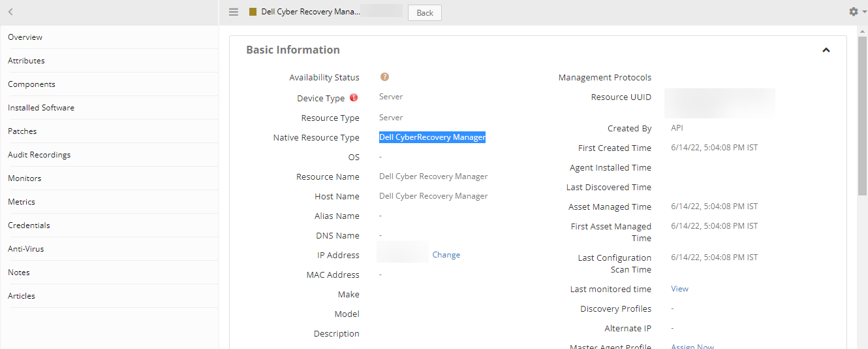Open the Articles section
The width and height of the screenshot is (868, 349).
[110, 296]
